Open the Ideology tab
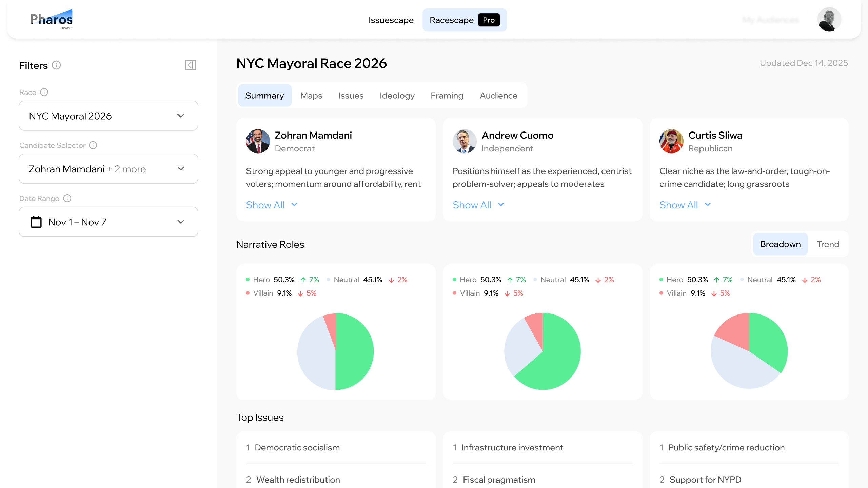Viewport: 868px width, 488px height. click(397, 96)
